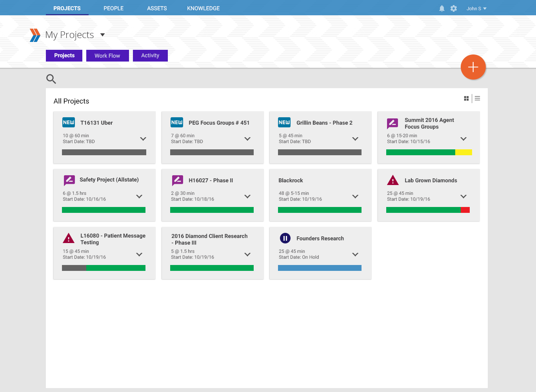The width and height of the screenshot is (536, 392).
Task: Open the John S user menu
Action: [476, 8]
